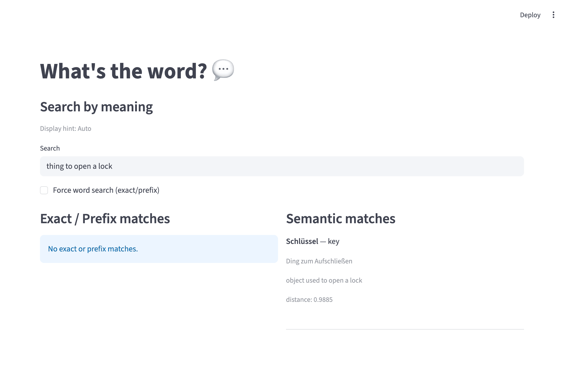Click the Deploy button
The width and height of the screenshot is (564, 392).
(x=530, y=15)
